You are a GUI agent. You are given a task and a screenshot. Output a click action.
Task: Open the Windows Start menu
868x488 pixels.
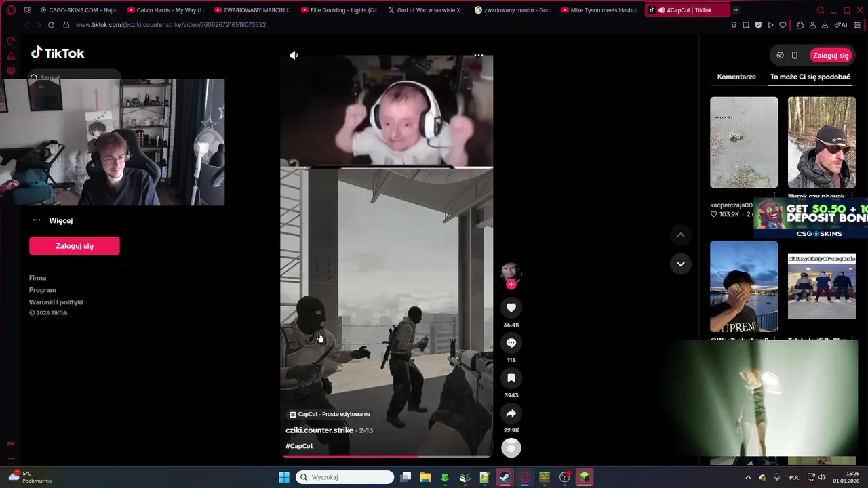click(284, 477)
